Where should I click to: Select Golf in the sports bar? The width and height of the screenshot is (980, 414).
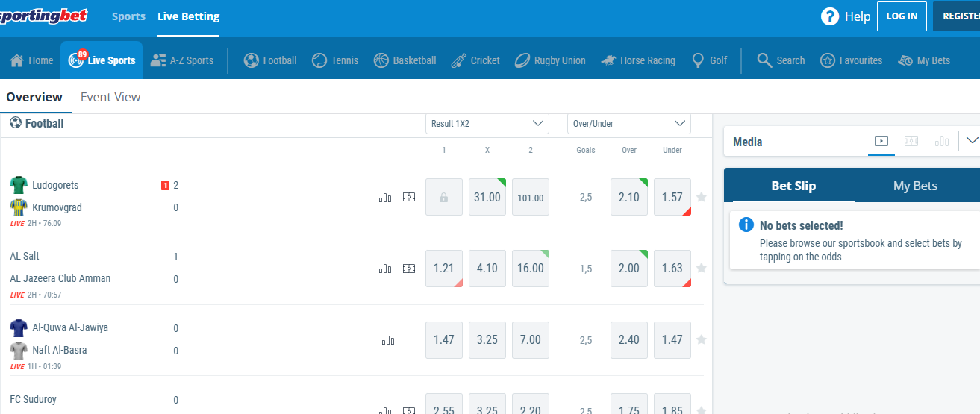709,60
